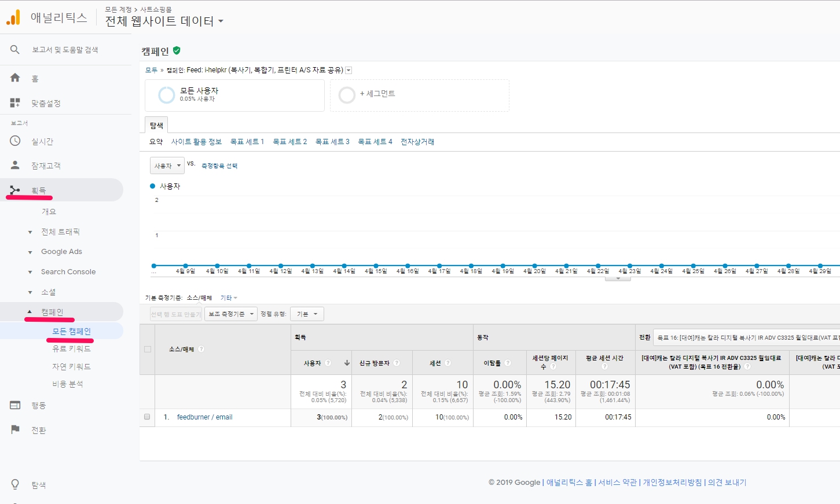Open the Home icon in sidebar
The image size is (840, 504).
[15, 78]
